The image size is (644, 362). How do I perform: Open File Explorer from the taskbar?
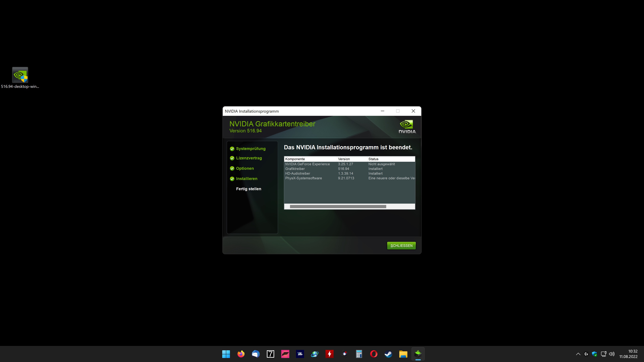(x=403, y=354)
